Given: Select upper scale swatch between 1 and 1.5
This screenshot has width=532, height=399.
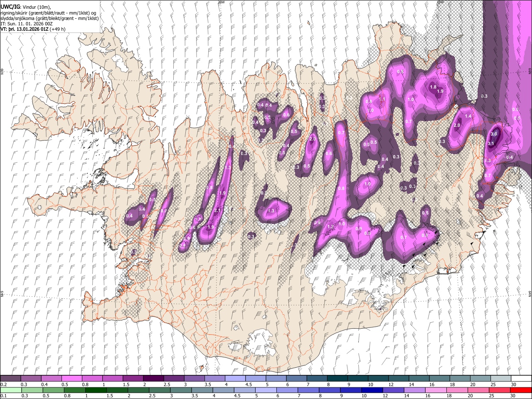Looking at the screenshot, I should coord(112,378).
